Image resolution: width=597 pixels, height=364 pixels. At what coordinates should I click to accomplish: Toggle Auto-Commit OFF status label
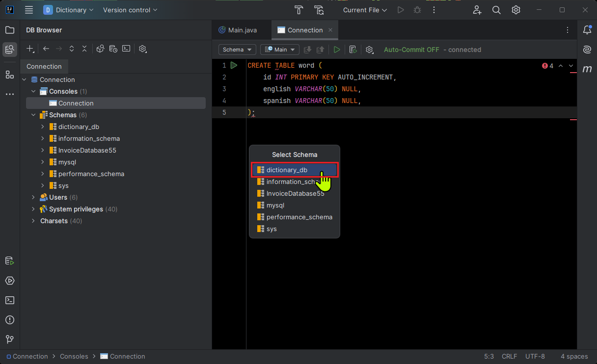[411, 50]
